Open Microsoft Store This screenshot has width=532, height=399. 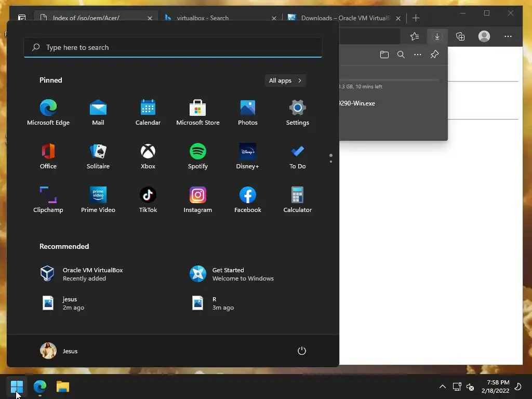coord(198,113)
